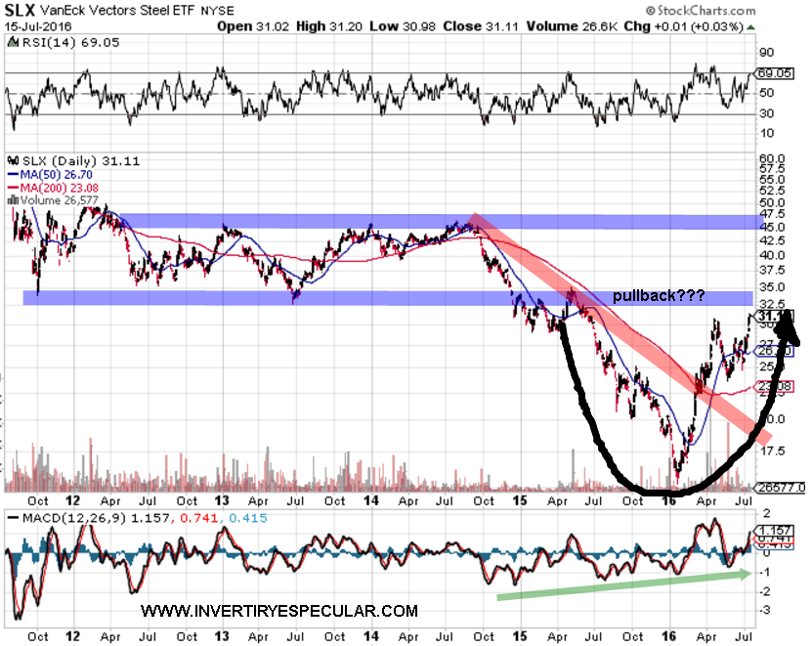
Task: Click the black arrow head annotation
Action: 788,327
